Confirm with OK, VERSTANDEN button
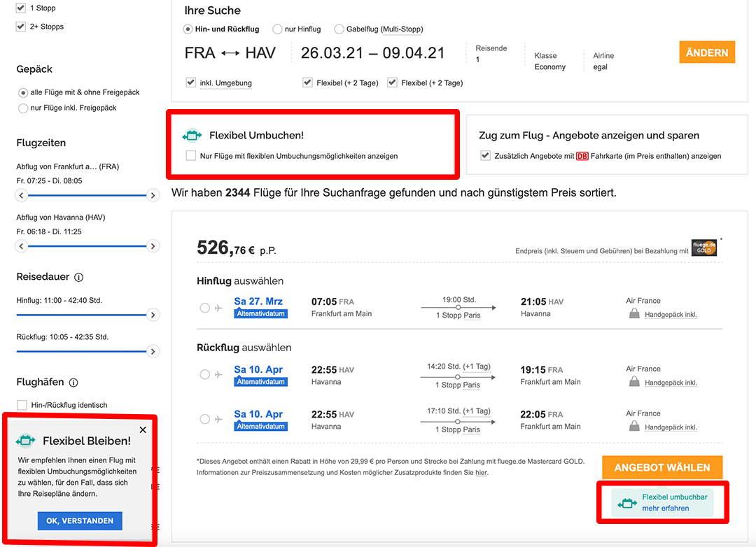This screenshot has height=547, width=756. click(x=80, y=521)
